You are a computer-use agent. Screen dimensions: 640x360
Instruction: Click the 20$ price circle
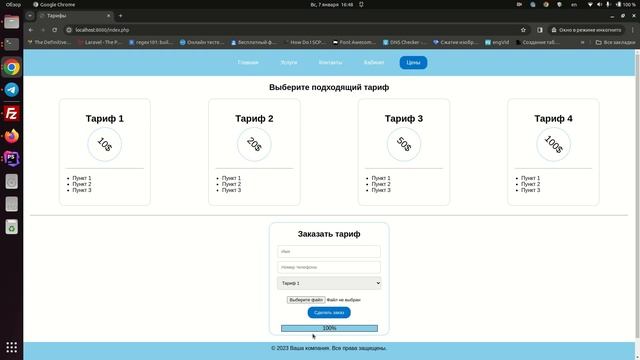(x=254, y=144)
